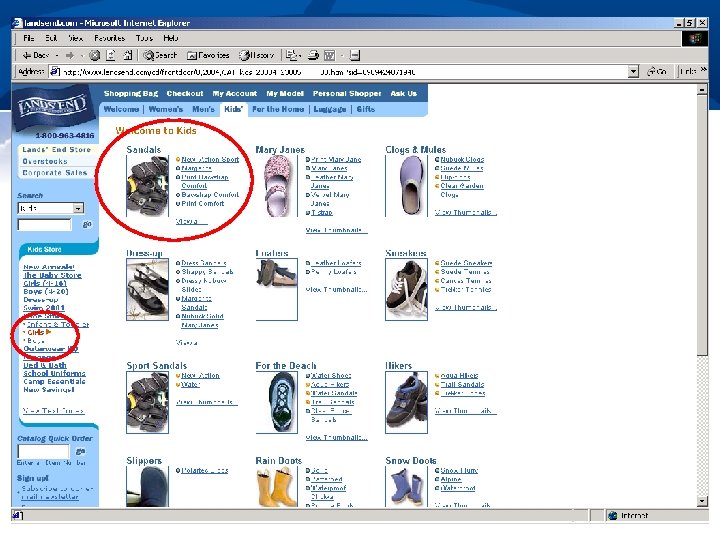The height and width of the screenshot is (540, 720).
Task: Click the Forward arrow toolbar button
Action: point(70,56)
